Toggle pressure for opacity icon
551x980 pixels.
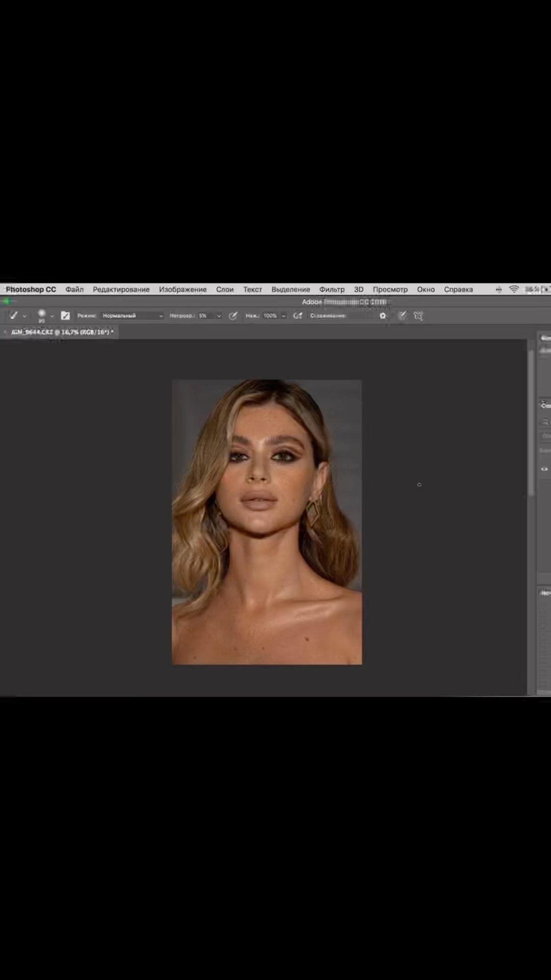233,316
